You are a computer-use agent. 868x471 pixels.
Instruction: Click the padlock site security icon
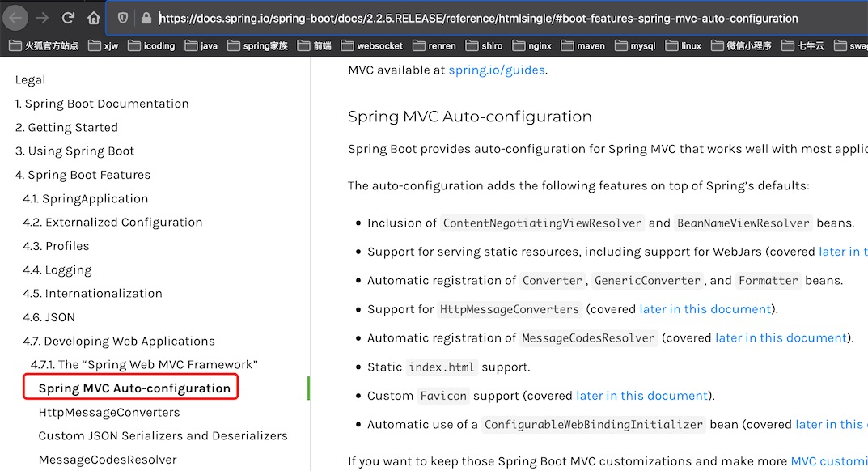[146, 18]
